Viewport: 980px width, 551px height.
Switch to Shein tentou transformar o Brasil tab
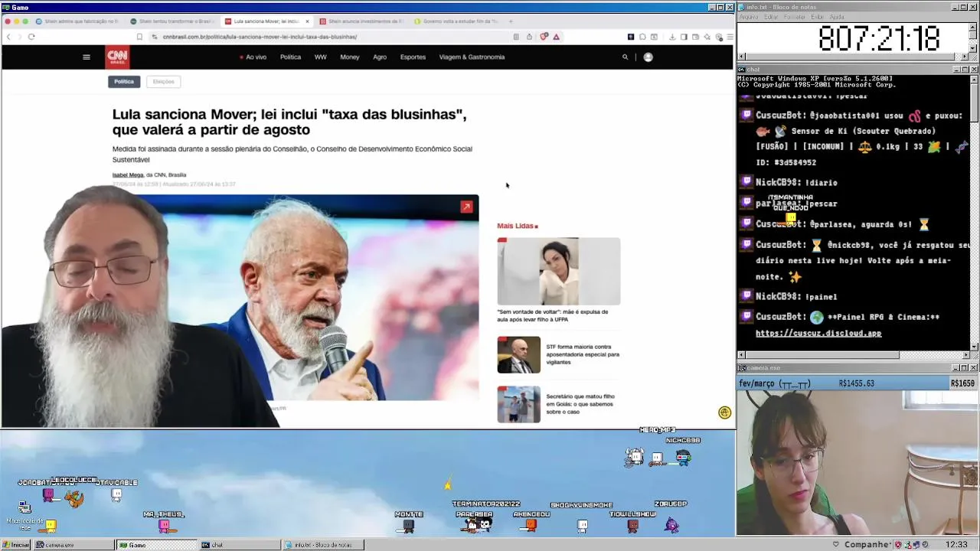pos(171,21)
